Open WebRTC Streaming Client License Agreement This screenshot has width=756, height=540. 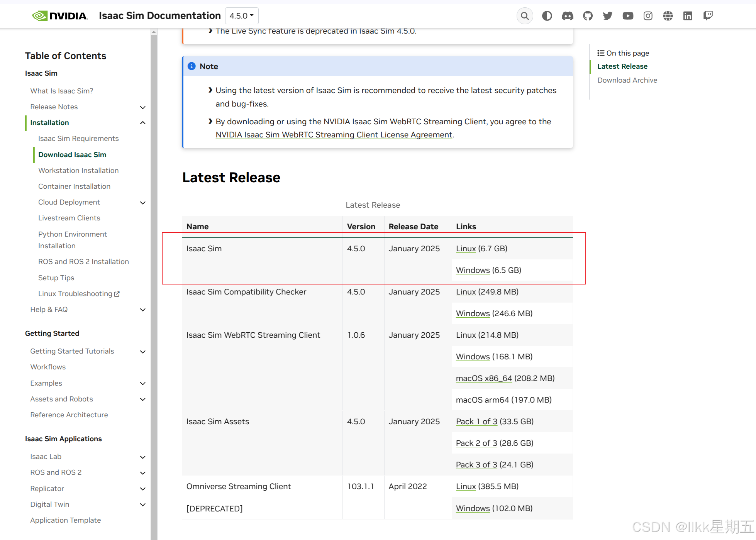click(x=334, y=135)
